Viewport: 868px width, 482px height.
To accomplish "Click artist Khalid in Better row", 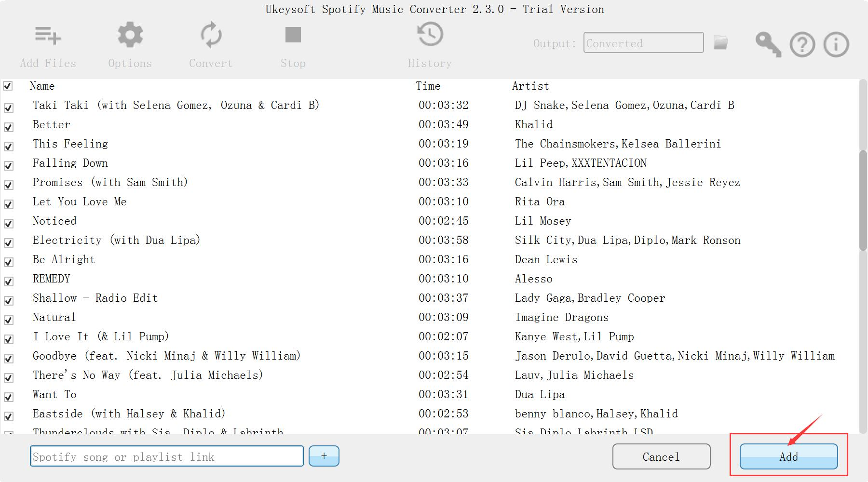I will (534, 124).
